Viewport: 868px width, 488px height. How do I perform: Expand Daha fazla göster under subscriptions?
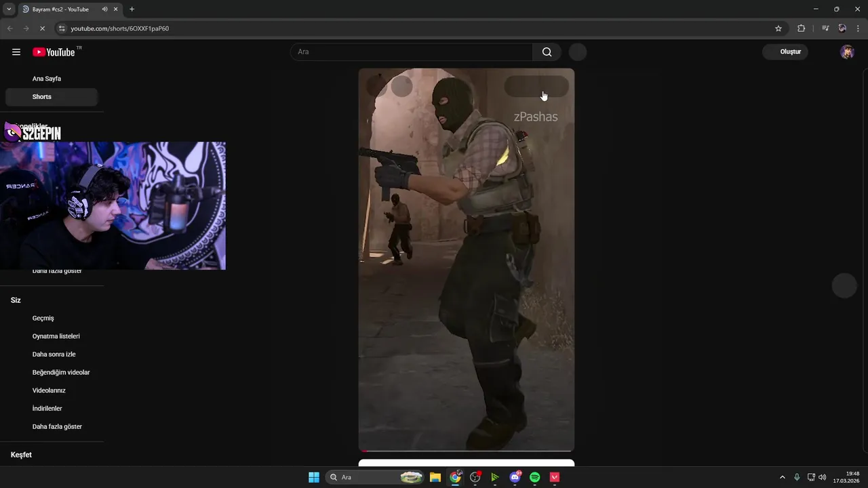point(57,272)
